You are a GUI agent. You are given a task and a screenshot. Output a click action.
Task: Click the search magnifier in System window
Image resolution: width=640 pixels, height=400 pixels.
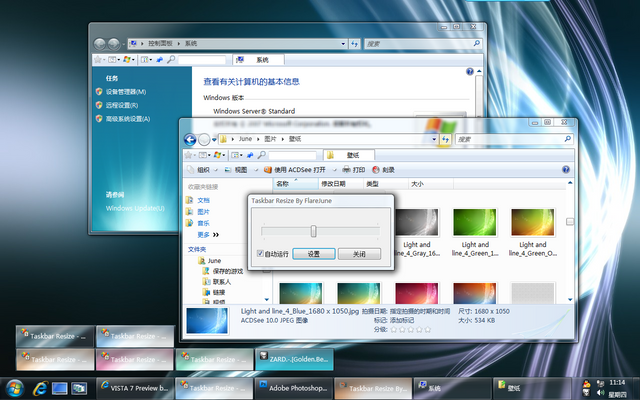click(476, 43)
